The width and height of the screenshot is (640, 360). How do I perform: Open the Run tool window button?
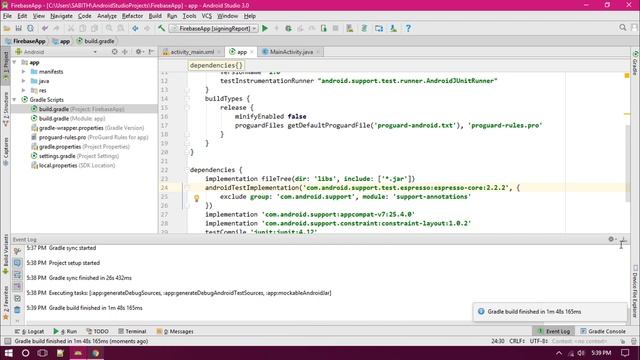click(x=65, y=331)
